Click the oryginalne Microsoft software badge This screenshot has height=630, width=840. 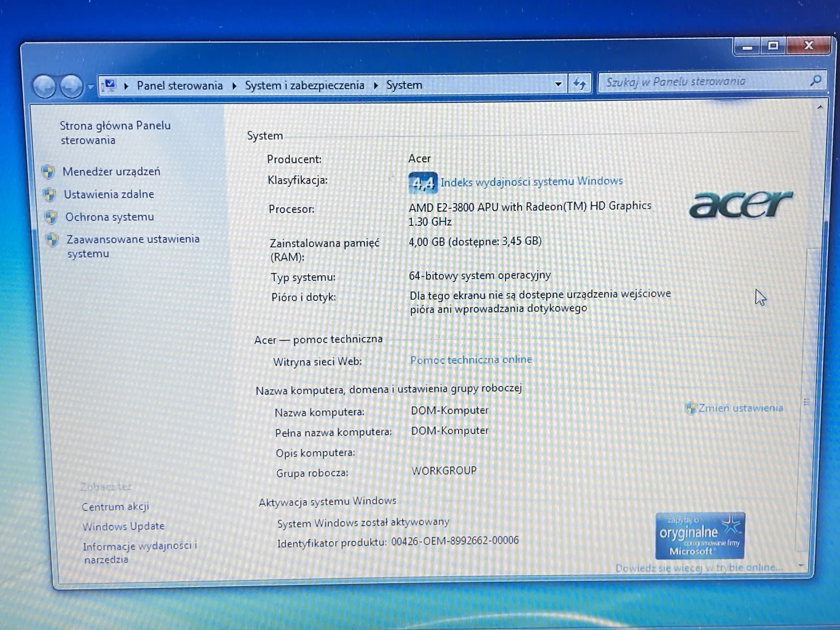[700, 535]
